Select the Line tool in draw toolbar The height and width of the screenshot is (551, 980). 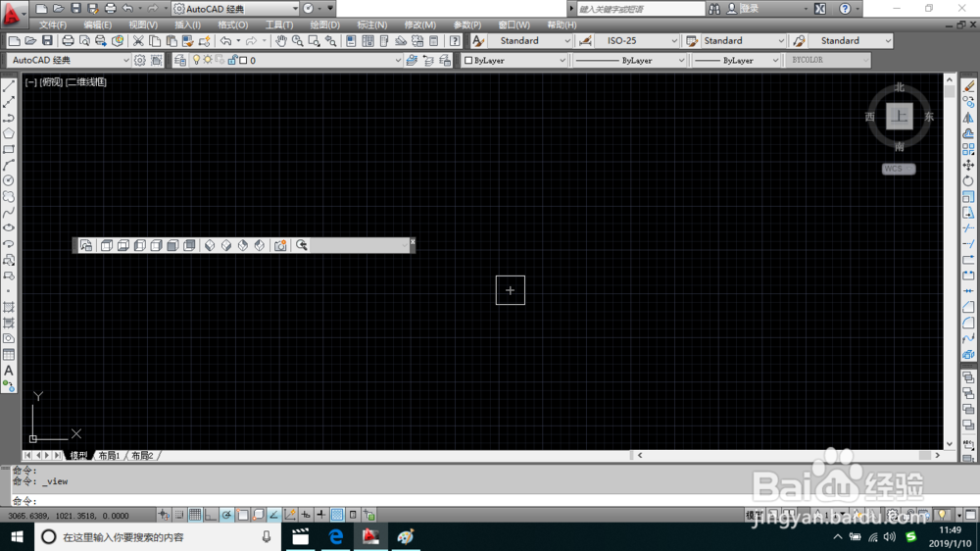pos(9,86)
